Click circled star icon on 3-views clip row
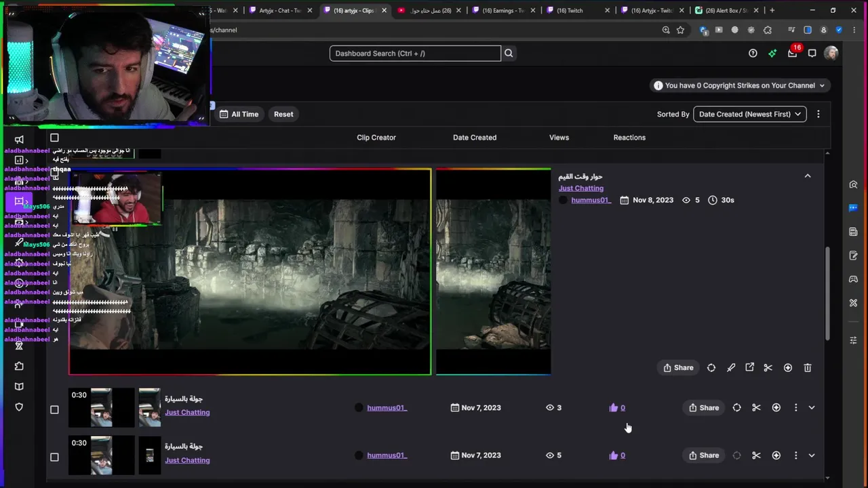Screen dimensions: 868x488 pos(776,407)
